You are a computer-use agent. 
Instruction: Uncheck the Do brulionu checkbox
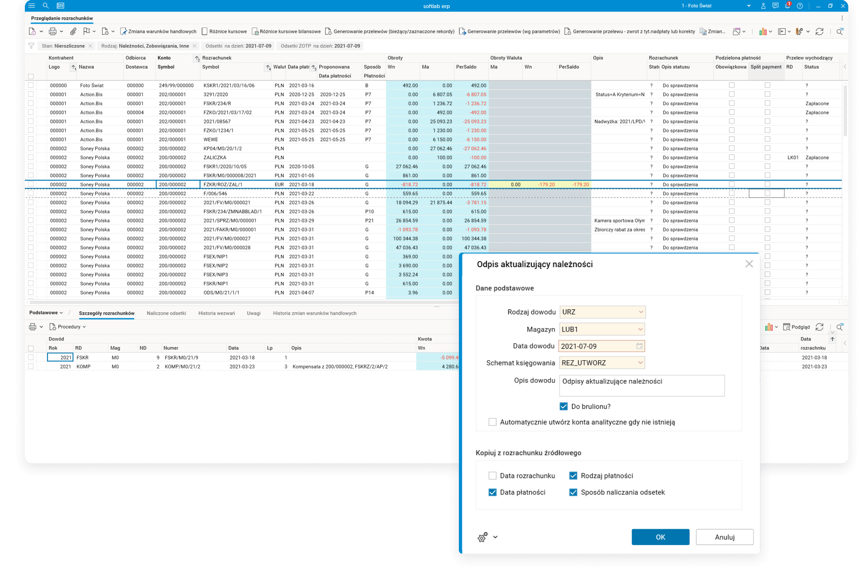pyautogui.click(x=564, y=406)
